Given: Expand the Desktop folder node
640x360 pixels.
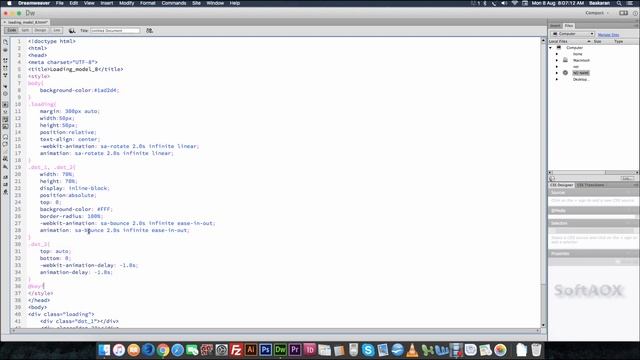Looking at the screenshot, I should pos(557,79).
